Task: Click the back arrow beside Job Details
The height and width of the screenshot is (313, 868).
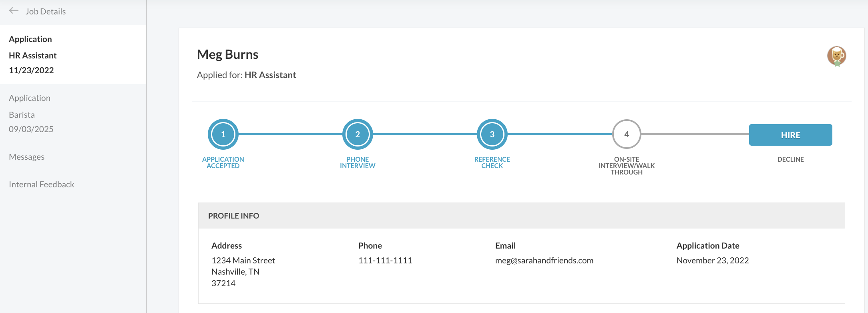Action: 14,11
